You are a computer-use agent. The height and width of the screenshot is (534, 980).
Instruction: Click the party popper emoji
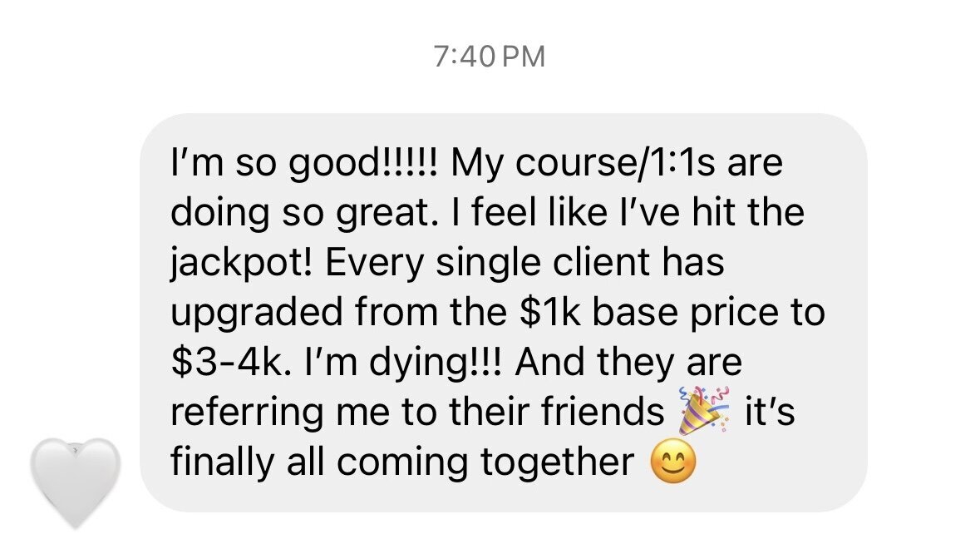[704, 410]
